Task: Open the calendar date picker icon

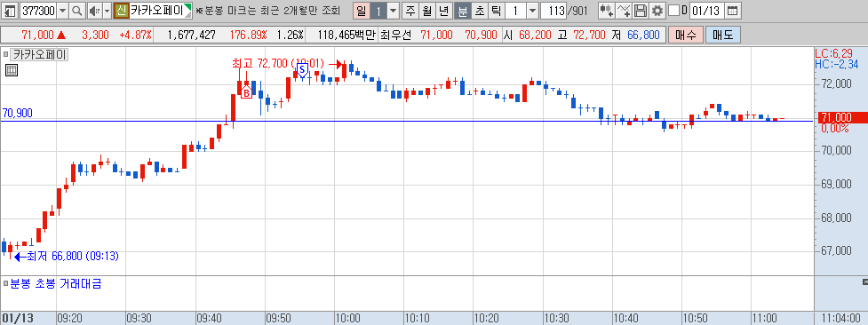Action: pos(732,11)
